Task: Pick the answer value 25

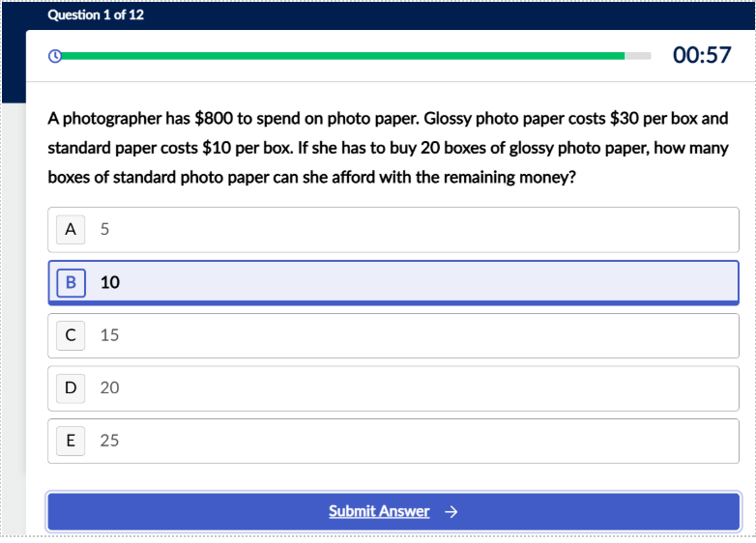Action: [x=109, y=441]
